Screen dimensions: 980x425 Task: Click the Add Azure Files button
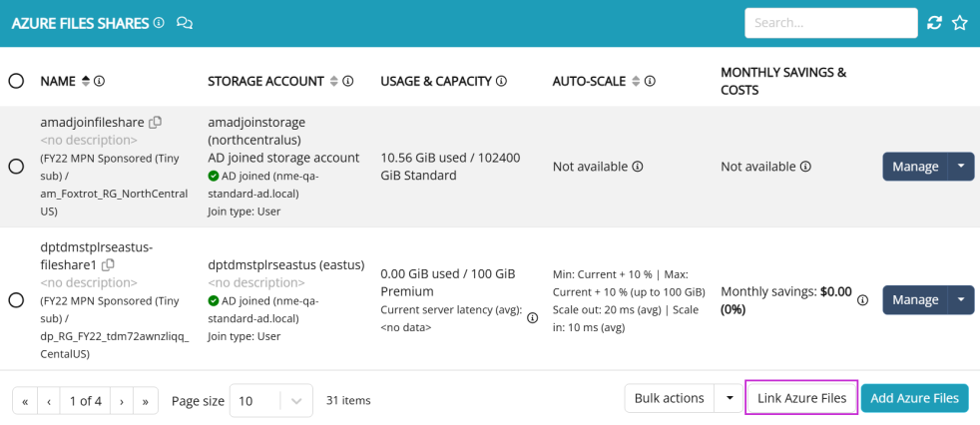[914, 398]
